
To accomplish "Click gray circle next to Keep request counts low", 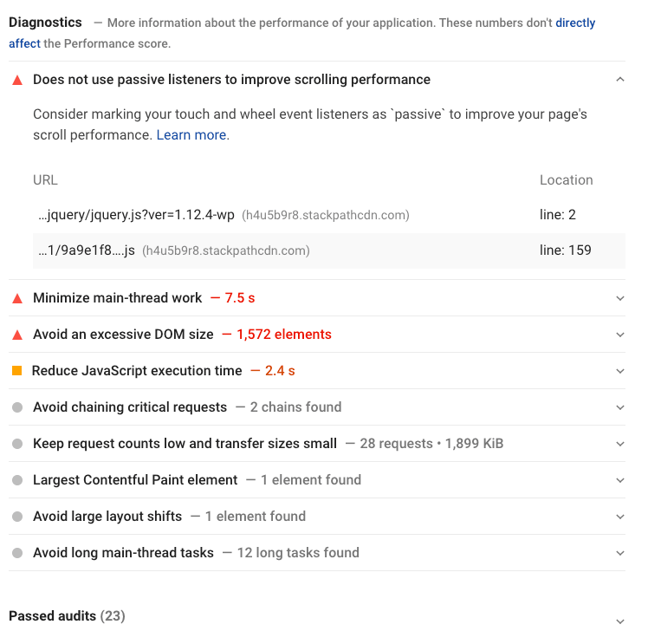I will coord(17,444).
